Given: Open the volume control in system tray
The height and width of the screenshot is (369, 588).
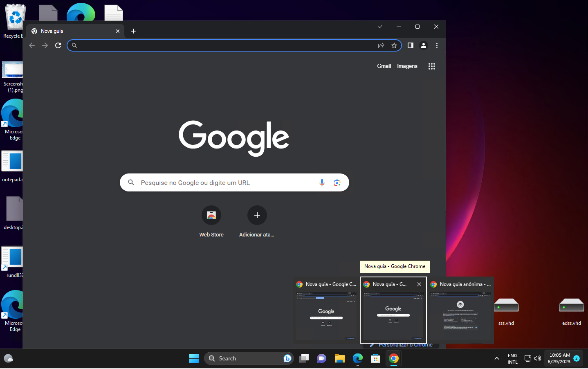Looking at the screenshot, I should (x=538, y=359).
